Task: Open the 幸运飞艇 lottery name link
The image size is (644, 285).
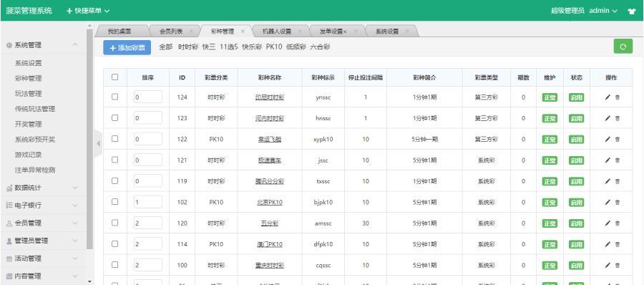Action: click(270, 140)
